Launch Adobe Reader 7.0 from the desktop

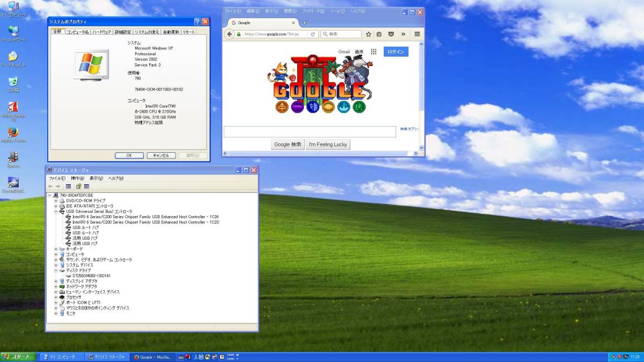point(13,111)
